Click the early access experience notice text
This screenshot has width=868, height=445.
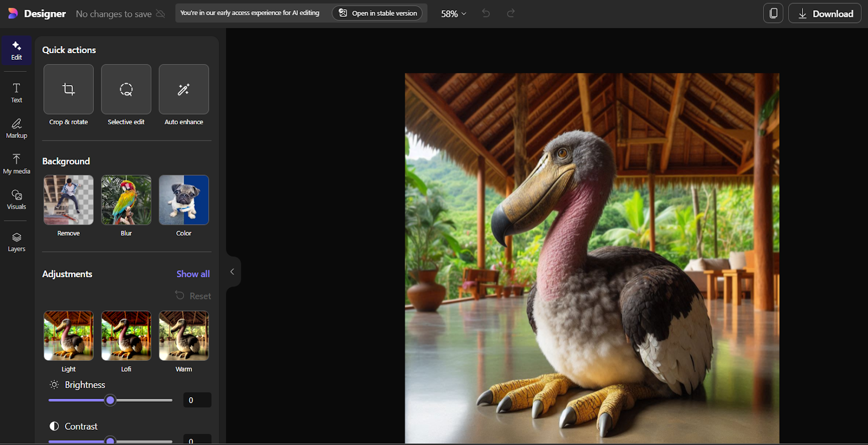pos(250,13)
